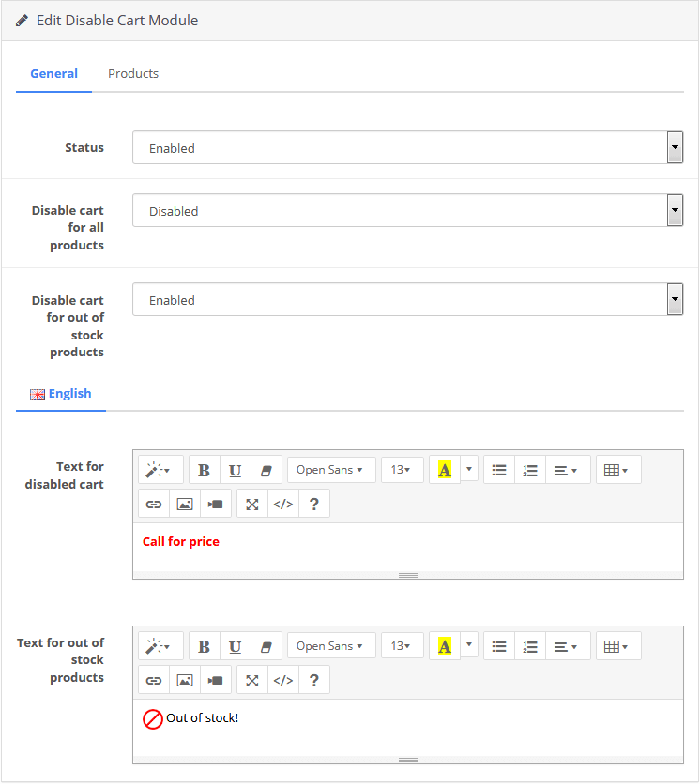Toggle Bold in 'Text for disabled cart' editor
This screenshot has height=784, width=700.
(x=205, y=470)
